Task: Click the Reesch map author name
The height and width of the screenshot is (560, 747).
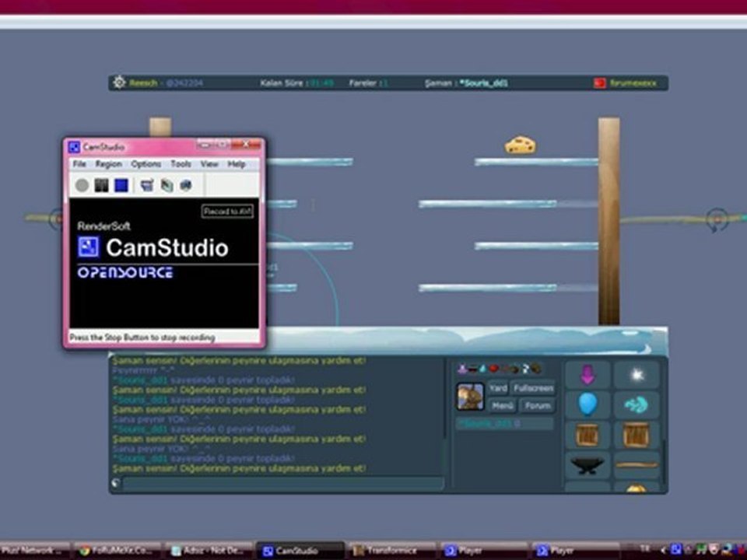Action: pos(143,83)
